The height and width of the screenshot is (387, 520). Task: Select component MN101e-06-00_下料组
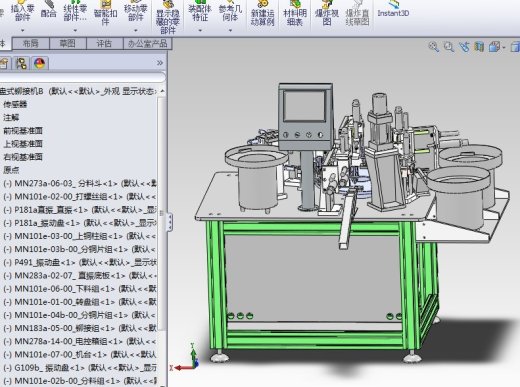pos(80,289)
